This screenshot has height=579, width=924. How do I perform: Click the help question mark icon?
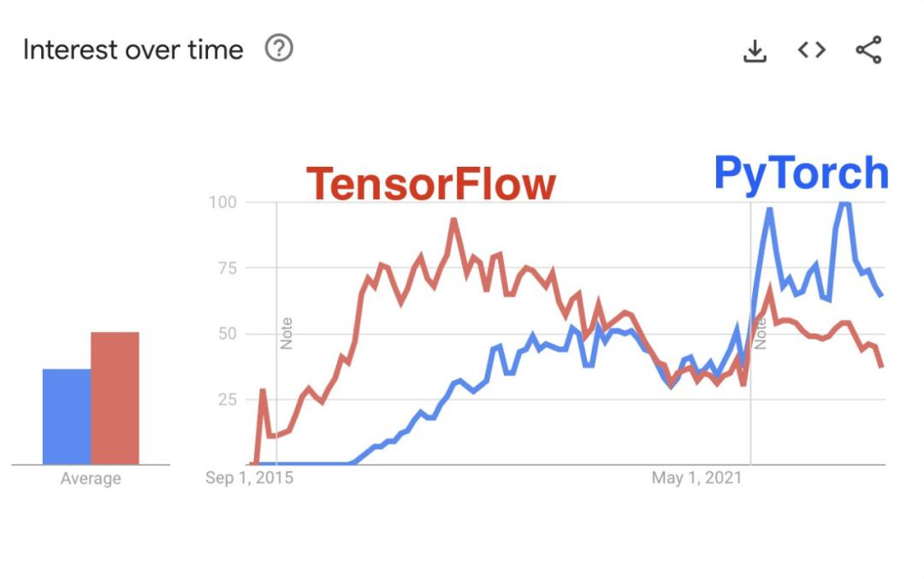click(279, 49)
